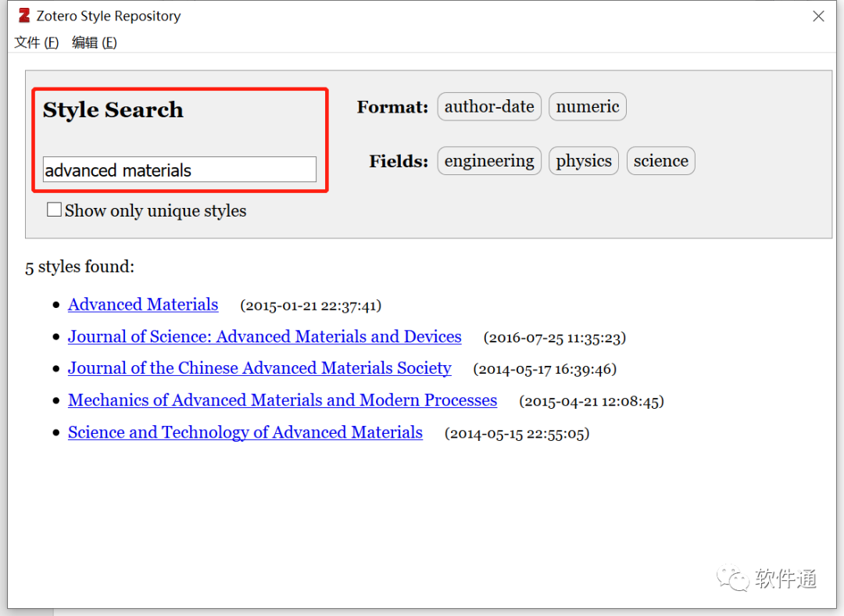
Task: Close the Zotero Style Repository window
Action: click(818, 16)
